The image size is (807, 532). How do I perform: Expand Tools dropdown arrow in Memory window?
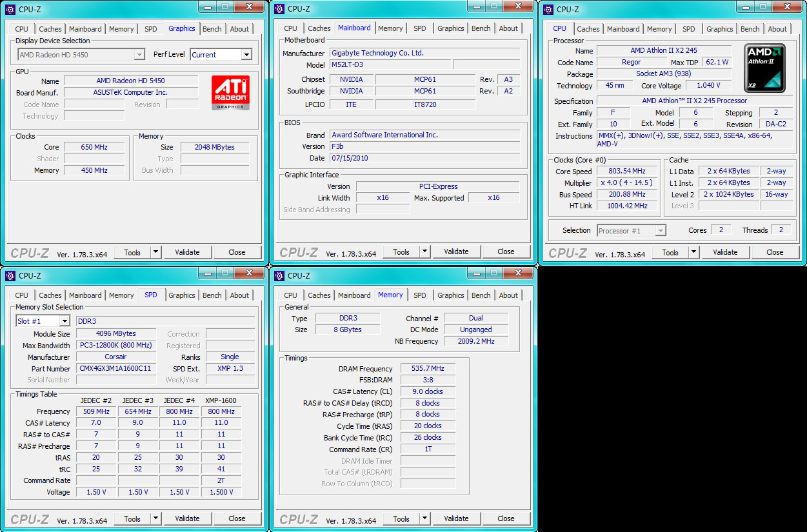click(x=424, y=518)
